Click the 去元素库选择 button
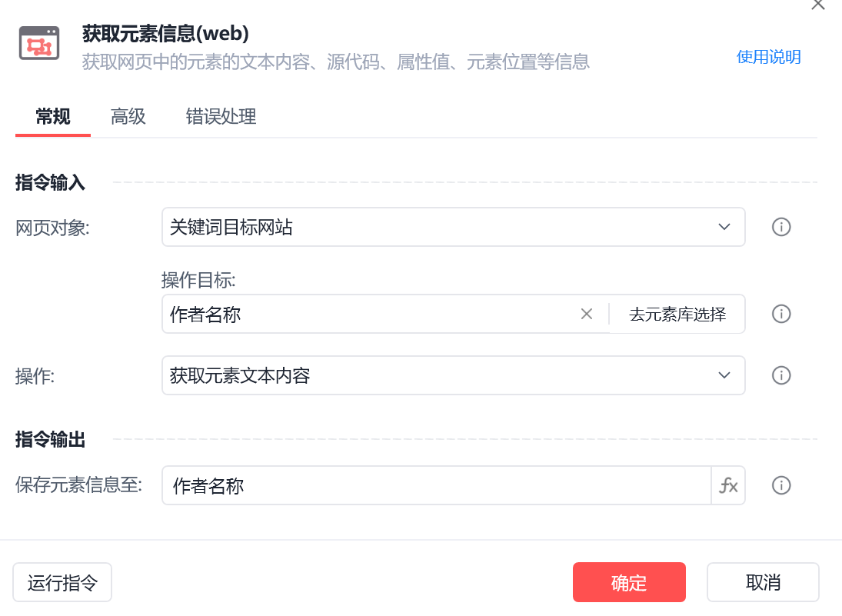 (x=677, y=315)
